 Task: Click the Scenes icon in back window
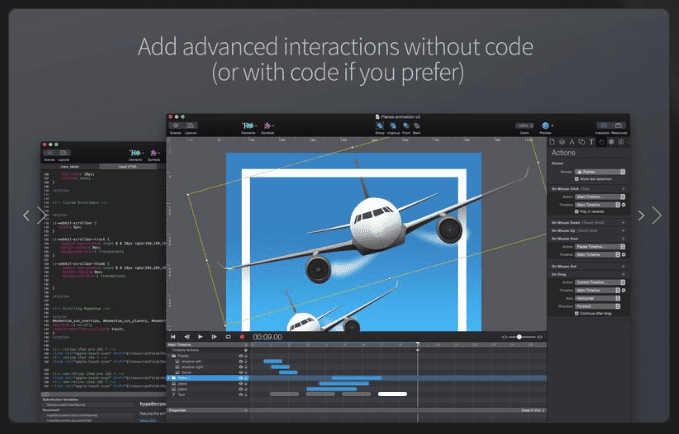point(50,153)
